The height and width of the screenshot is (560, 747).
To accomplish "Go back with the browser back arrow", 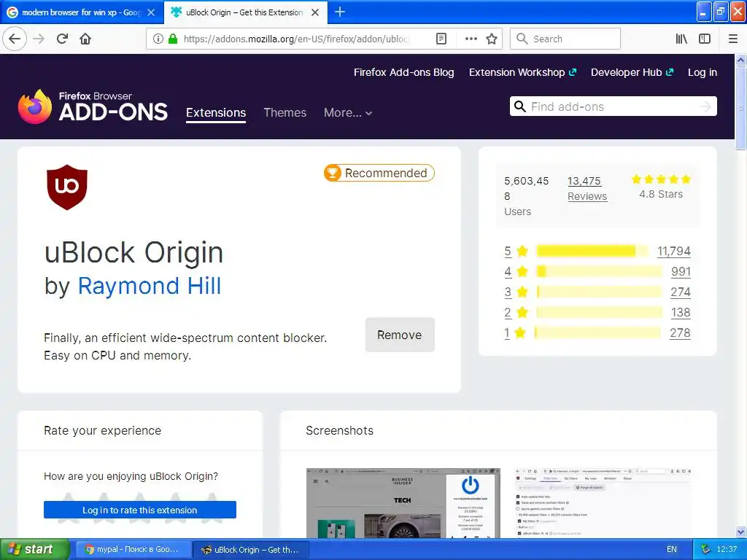I will coord(15,39).
